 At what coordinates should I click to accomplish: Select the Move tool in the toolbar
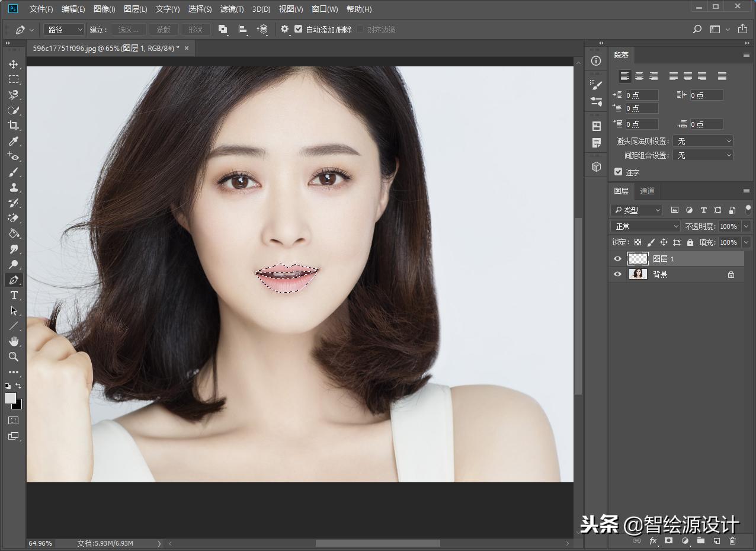(14, 65)
